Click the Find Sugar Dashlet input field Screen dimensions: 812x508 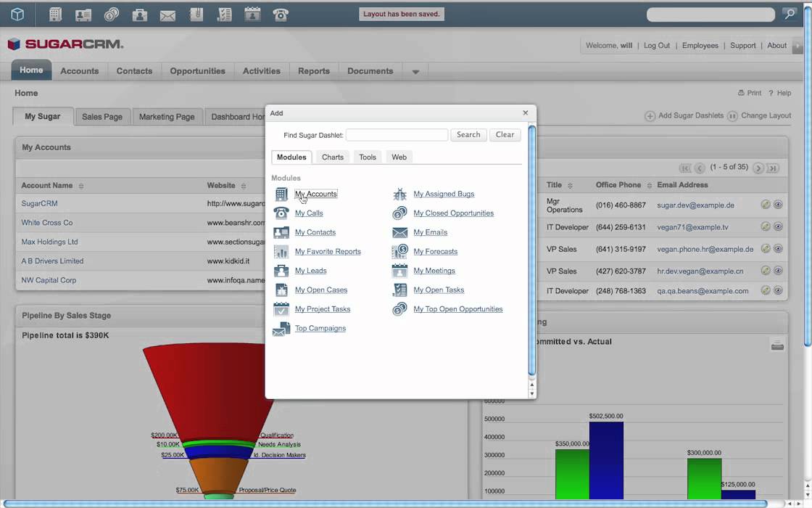397,135
